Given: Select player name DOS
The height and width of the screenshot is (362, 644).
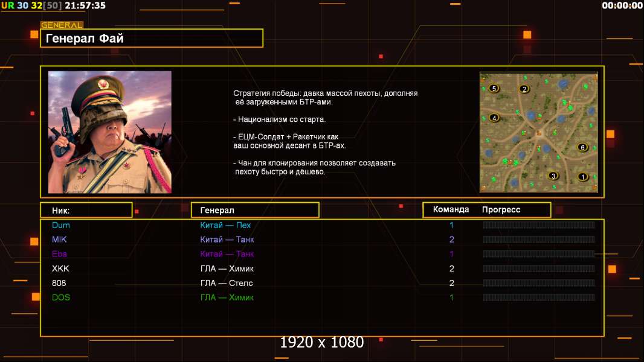Looking at the screenshot, I should click(61, 297).
